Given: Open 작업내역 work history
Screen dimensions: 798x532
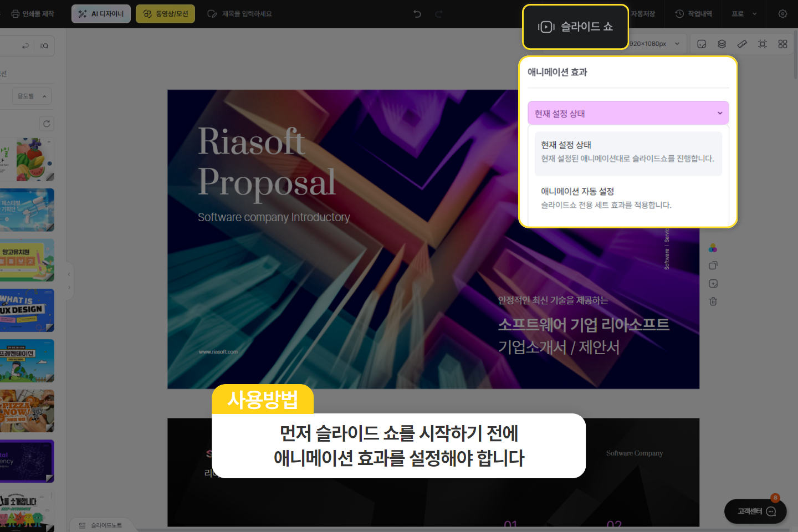Looking at the screenshot, I should (693, 14).
